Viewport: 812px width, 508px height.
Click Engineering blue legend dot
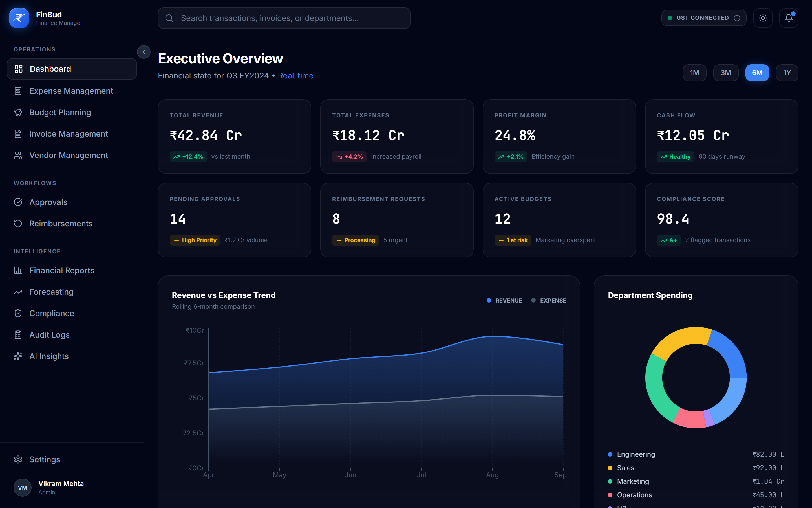tap(610, 455)
